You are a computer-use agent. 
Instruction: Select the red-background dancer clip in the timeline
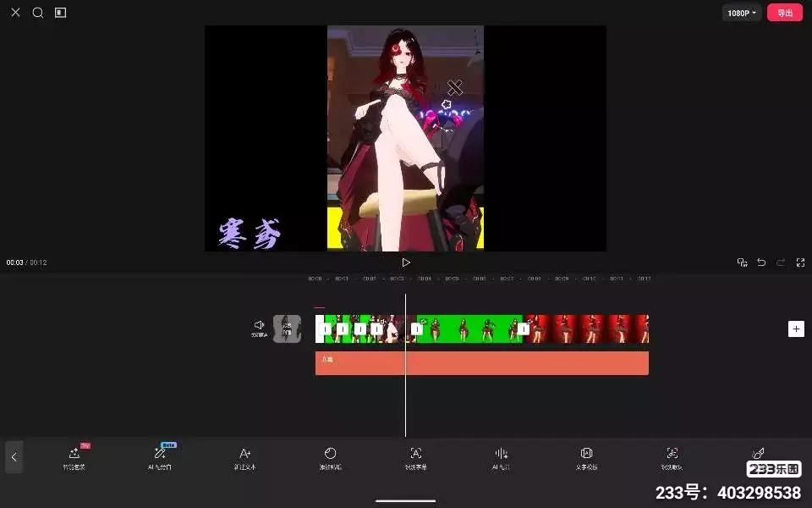coord(588,329)
